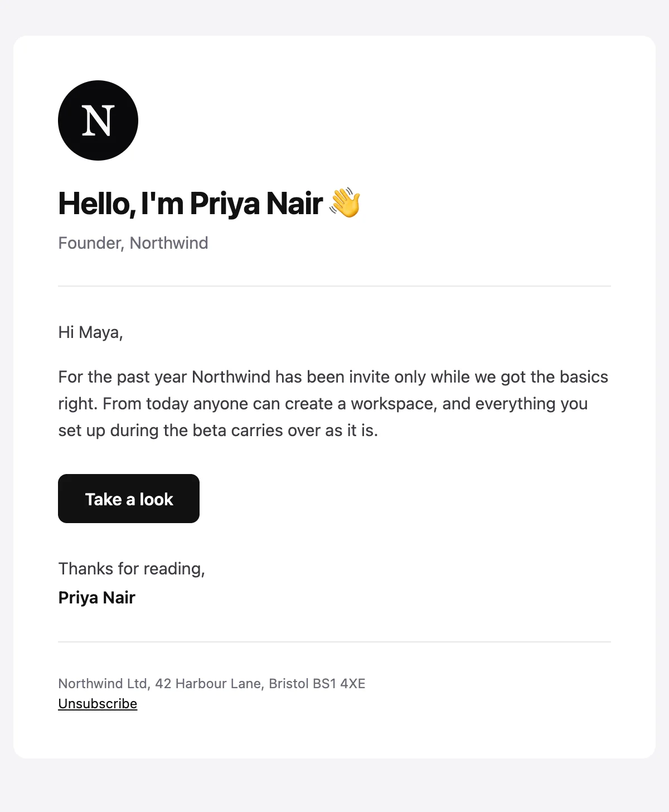
Task: Click Northwind Ltd in the footer address
Action: tap(103, 684)
